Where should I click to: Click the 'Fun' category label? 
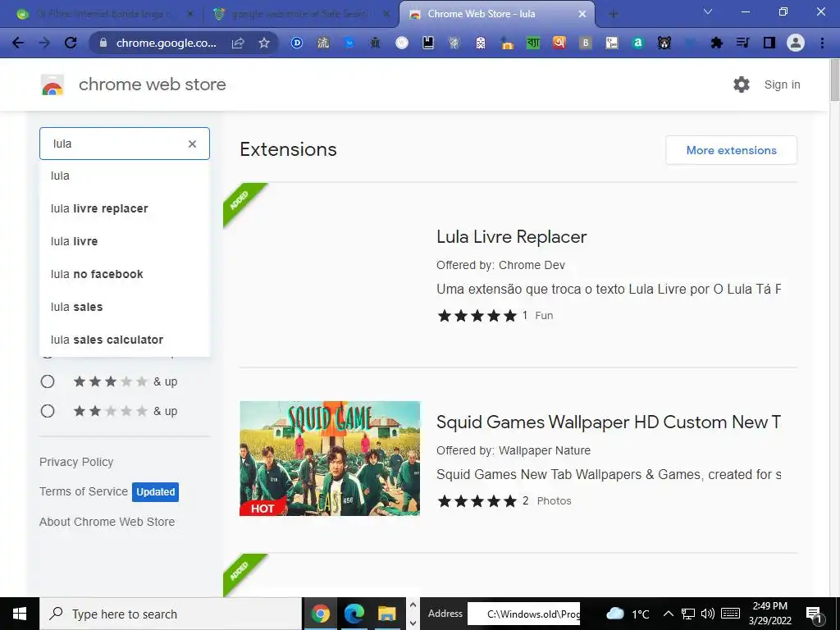pos(544,316)
